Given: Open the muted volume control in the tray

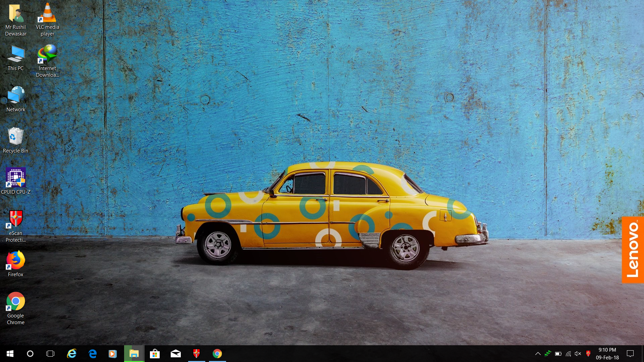Looking at the screenshot, I should click(x=578, y=354).
